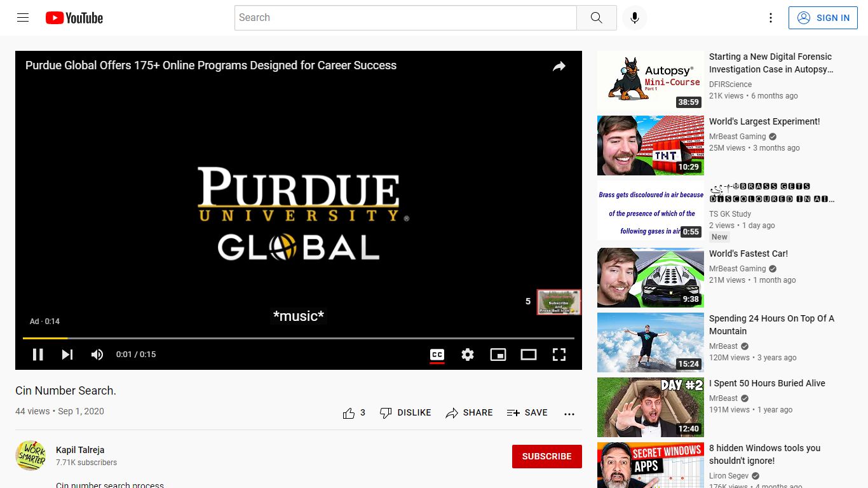Open World's Fastest Car thumbnail
The width and height of the screenshot is (868, 488).
(651, 278)
